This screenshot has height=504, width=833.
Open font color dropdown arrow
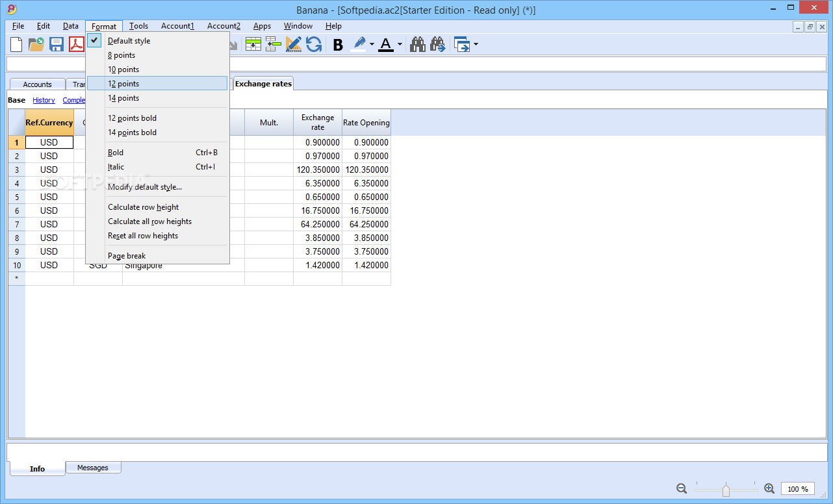pos(400,45)
